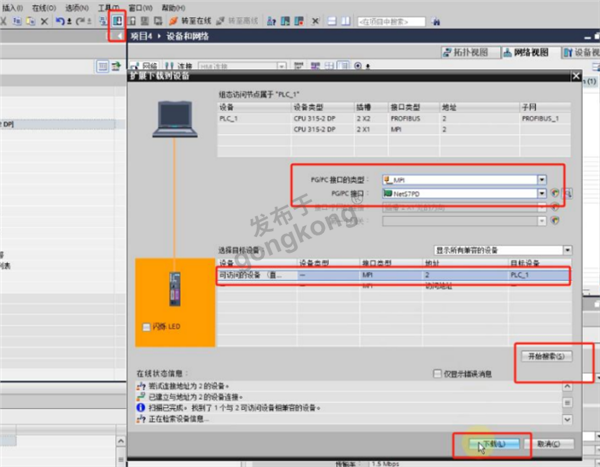Click the laptop PG/PC image
The image size is (600, 467).
(x=175, y=119)
